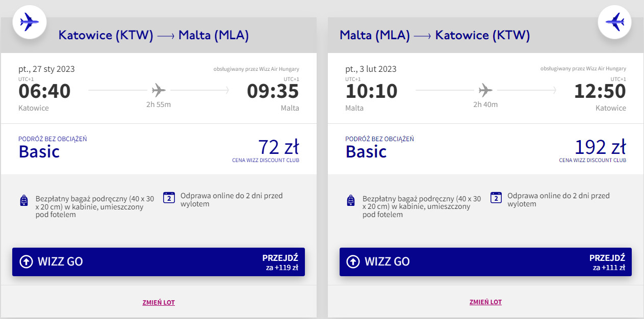Screen dimensions: 644x319
Task: Click up-arrow icon on the return WIZZ GO button
Action: (x=353, y=262)
